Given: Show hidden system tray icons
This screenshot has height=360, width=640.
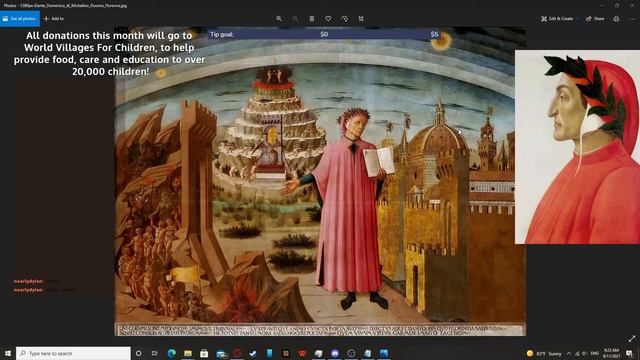Looking at the screenshot, I should point(569,353).
